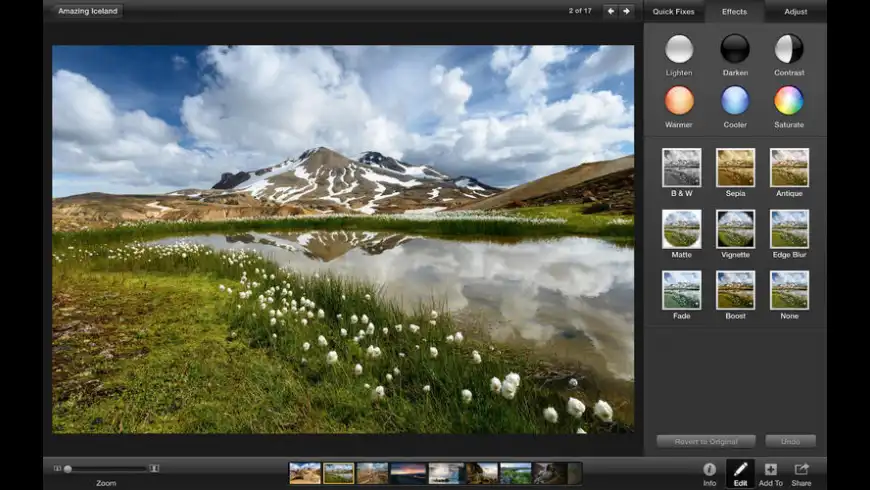
Task: Apply the Lighten effect
Action: point(679,49)
